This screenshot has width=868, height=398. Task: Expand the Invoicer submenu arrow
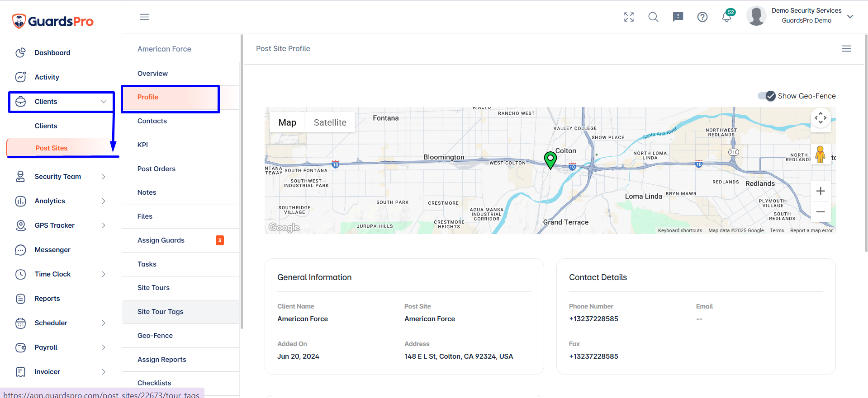point(104,372)
